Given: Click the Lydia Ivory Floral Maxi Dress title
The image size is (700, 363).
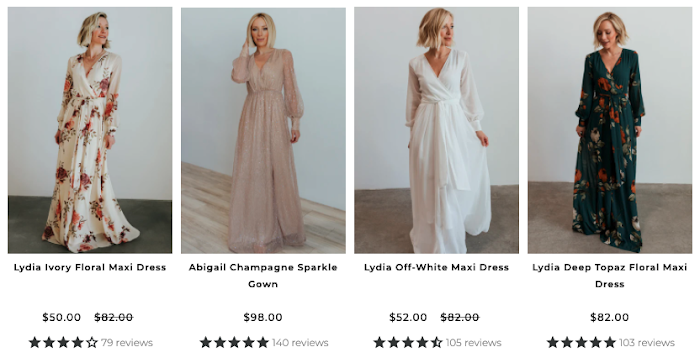Looking at the screenshot, I should (90, 267).
